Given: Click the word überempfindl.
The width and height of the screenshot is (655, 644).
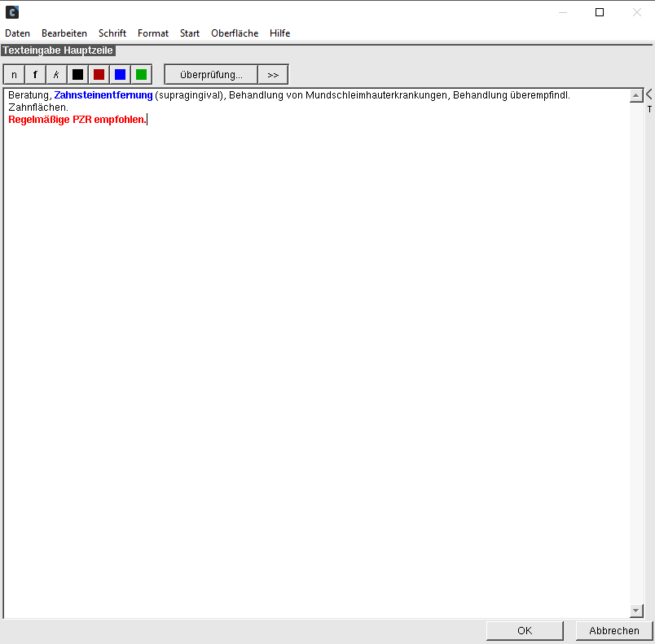Looking at the screenshot, I should click(x=539, y=95).
